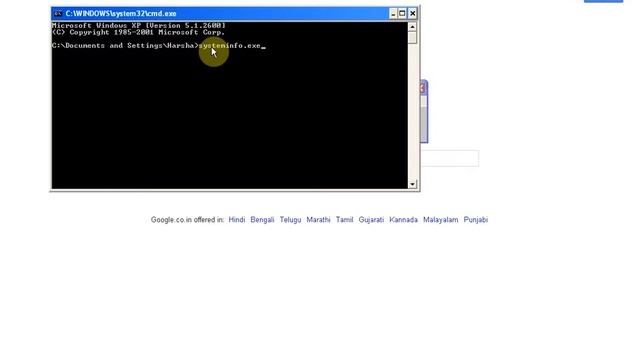Maximize the cmd.exe window

tap(402, 13)
